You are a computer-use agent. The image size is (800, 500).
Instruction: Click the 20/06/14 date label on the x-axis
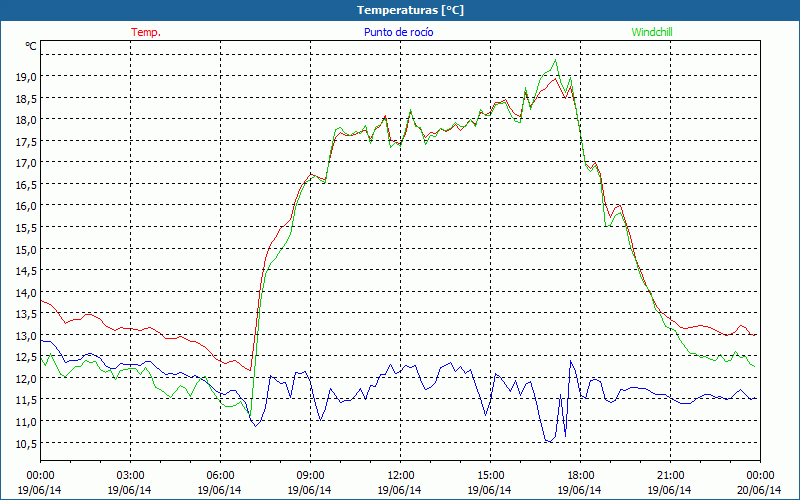click(759, 490)
